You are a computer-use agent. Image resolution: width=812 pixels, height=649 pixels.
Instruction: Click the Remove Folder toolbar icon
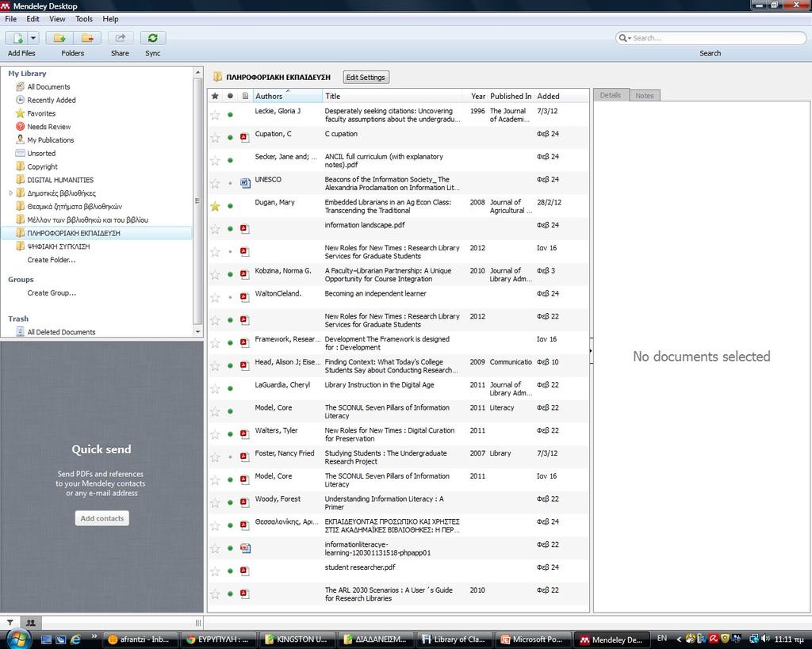pos(87,38)
